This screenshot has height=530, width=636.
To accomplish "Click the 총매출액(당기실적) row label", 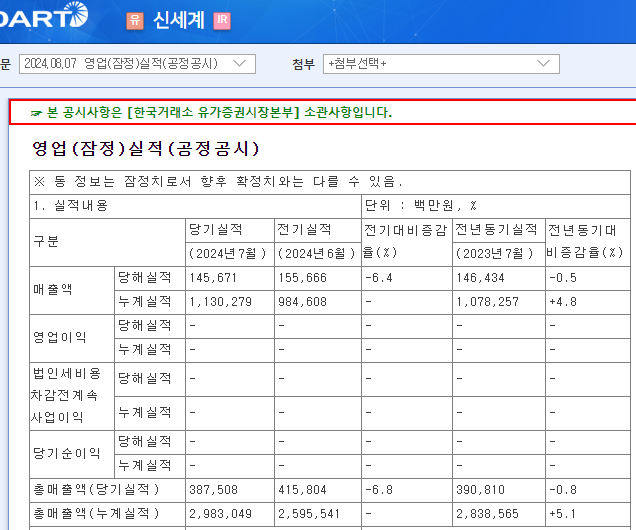I will 107,490.
